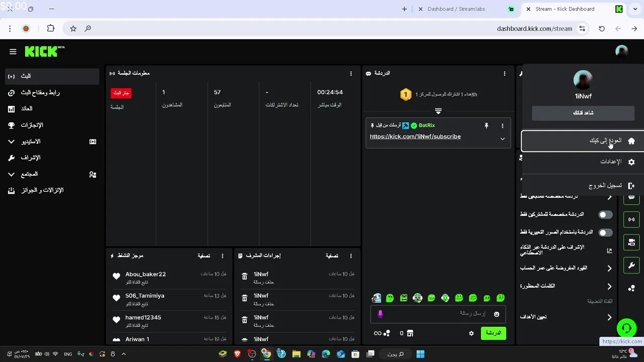
Task: Click the camera/video icon in right rail
Action: pos(631,242)
